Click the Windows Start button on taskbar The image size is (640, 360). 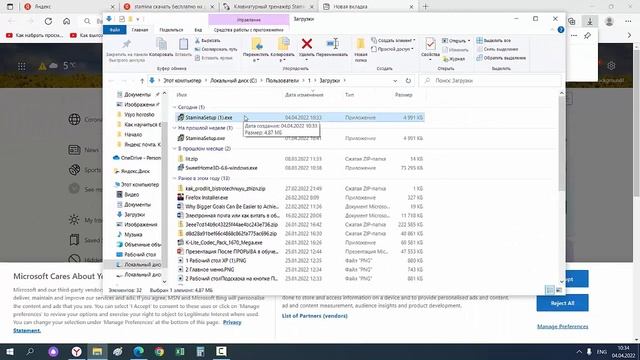[x=10, y=351]
